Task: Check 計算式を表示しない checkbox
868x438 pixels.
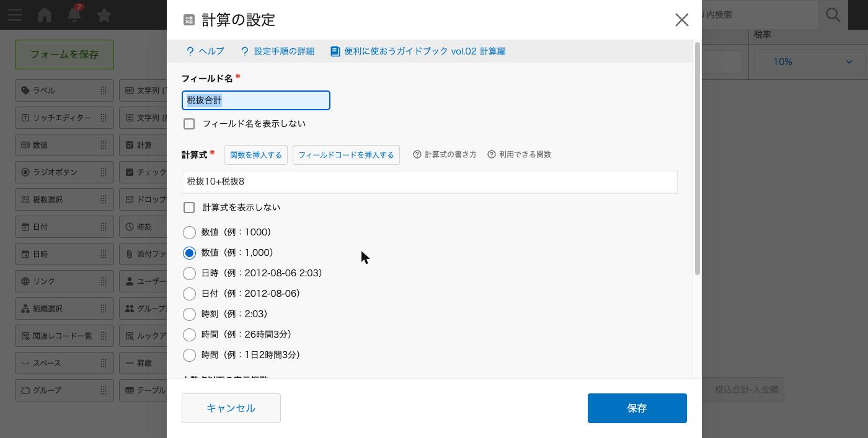Action: tap(189, 208)
